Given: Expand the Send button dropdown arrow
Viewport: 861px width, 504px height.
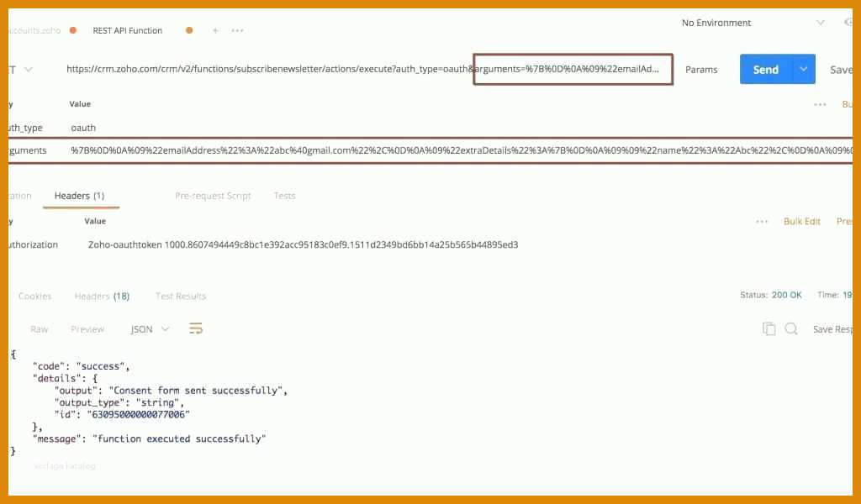Looking at the screenshot, I should pos(803,69).
